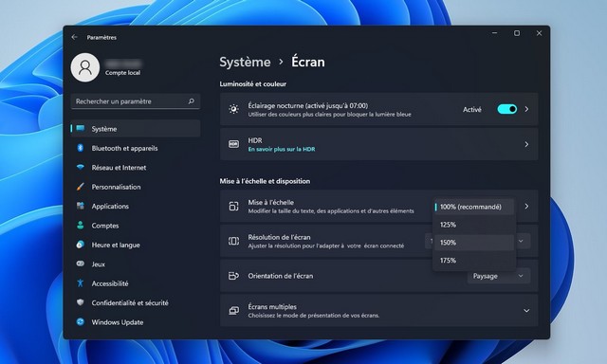Turn off the Éclairage nocturne toggle
Image resolution: width=607 pixels, height=364 pixels.
coord(506,109)
